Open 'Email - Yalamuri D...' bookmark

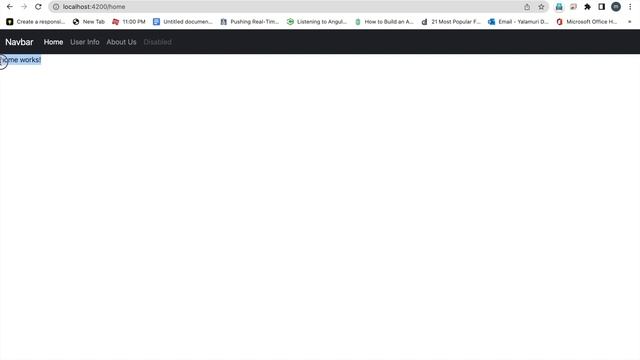point(518,22)
